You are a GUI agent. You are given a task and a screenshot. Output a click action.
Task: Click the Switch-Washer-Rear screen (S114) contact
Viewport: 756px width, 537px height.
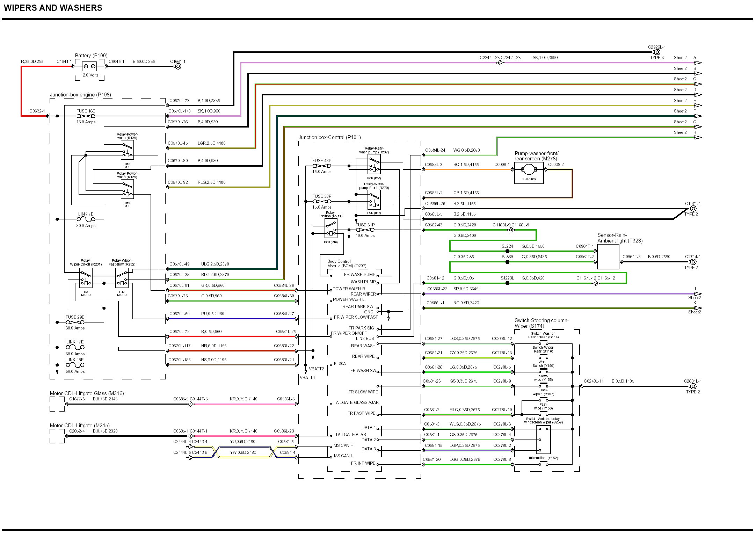coord(543,342)
